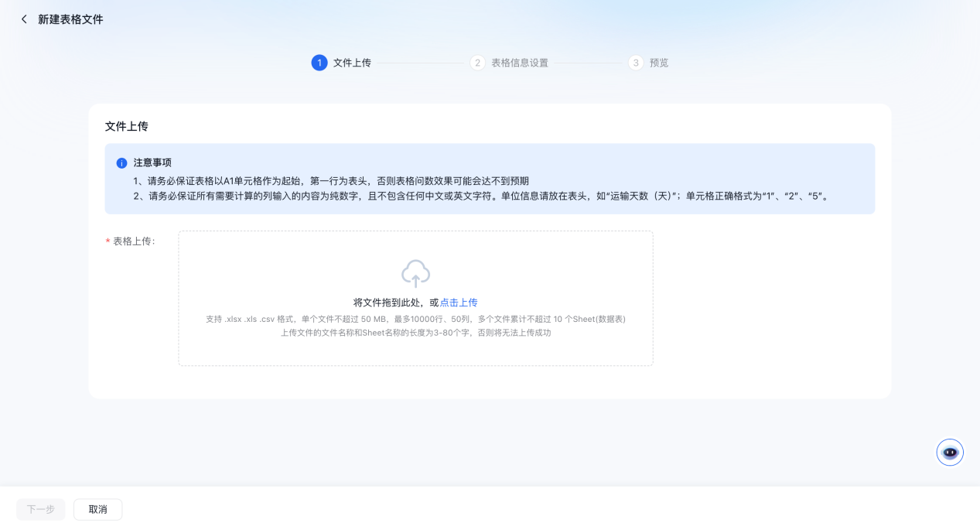
Task: Click the 注意事项 notice heading
Action: pos(152,163)
